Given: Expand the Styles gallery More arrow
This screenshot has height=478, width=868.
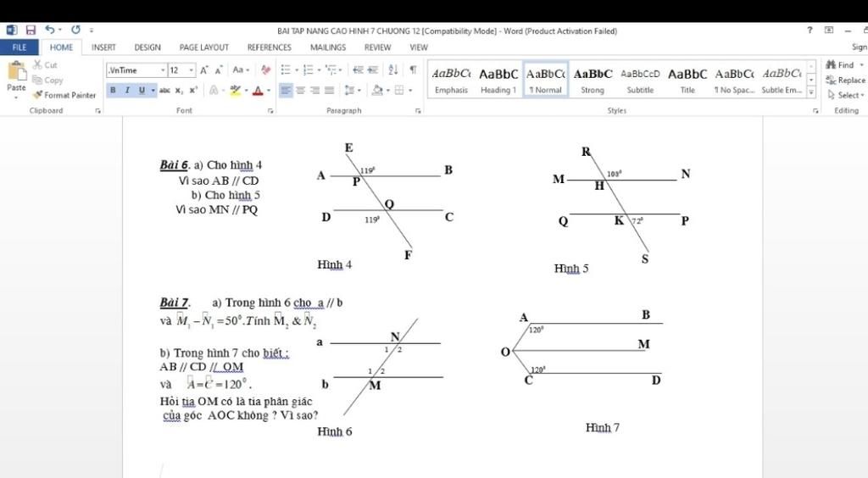Looking at the screenshot, I should 811,93.
